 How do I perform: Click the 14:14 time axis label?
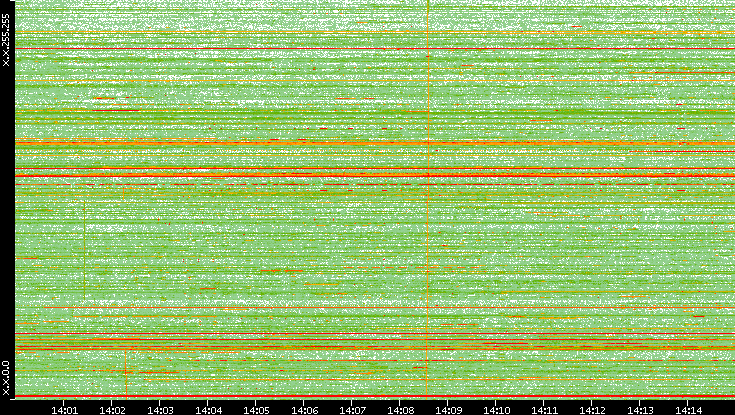click(x=688, y=410)
